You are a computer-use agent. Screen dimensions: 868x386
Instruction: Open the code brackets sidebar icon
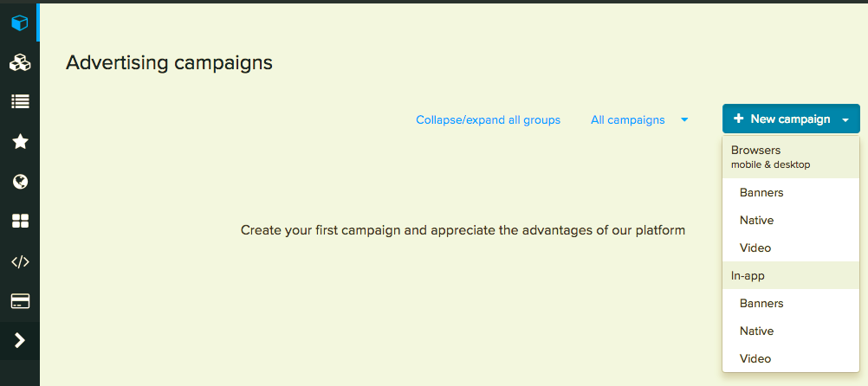tap(19, 261)
